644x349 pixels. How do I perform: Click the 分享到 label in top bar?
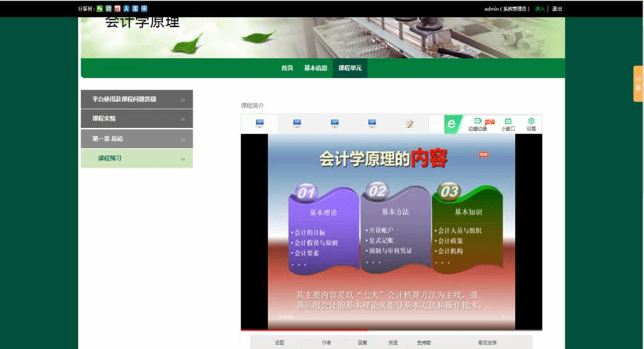86,8
